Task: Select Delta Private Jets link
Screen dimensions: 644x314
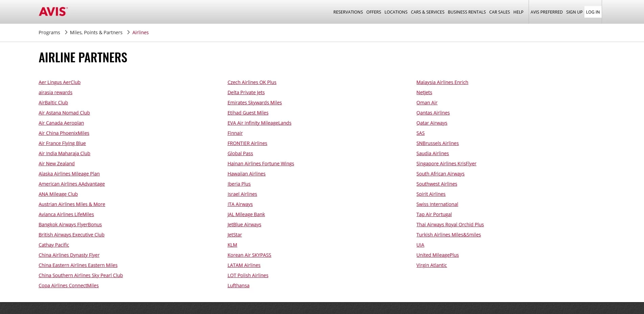Action: 246,92
